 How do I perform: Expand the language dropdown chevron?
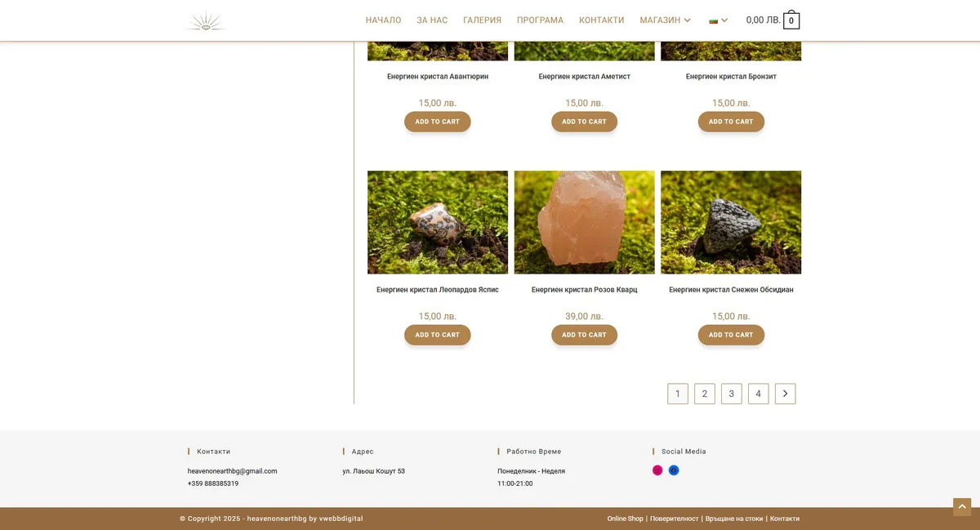tap(724, 20)
